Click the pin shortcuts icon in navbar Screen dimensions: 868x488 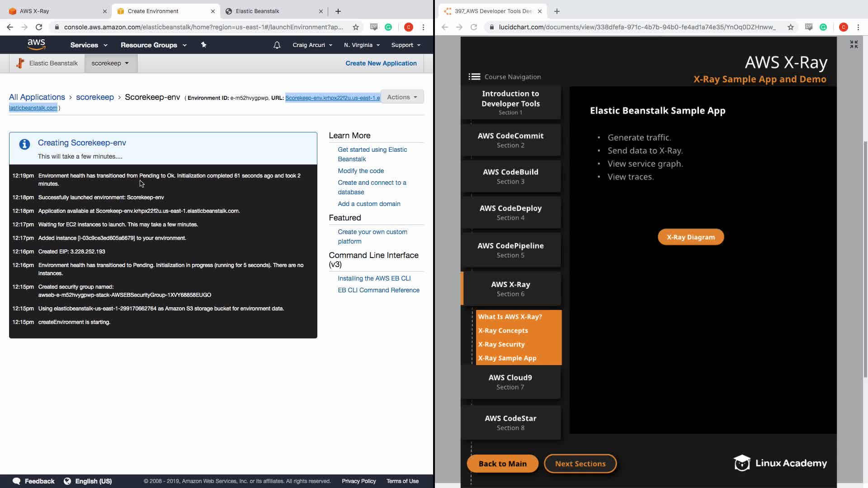(x=203, y=45)
